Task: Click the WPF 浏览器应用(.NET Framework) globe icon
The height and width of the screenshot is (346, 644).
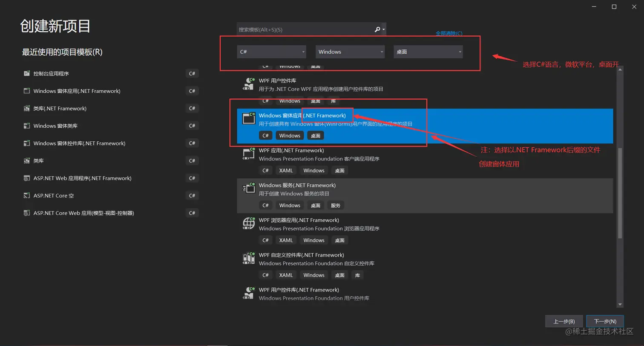Action: pos(249,223)
